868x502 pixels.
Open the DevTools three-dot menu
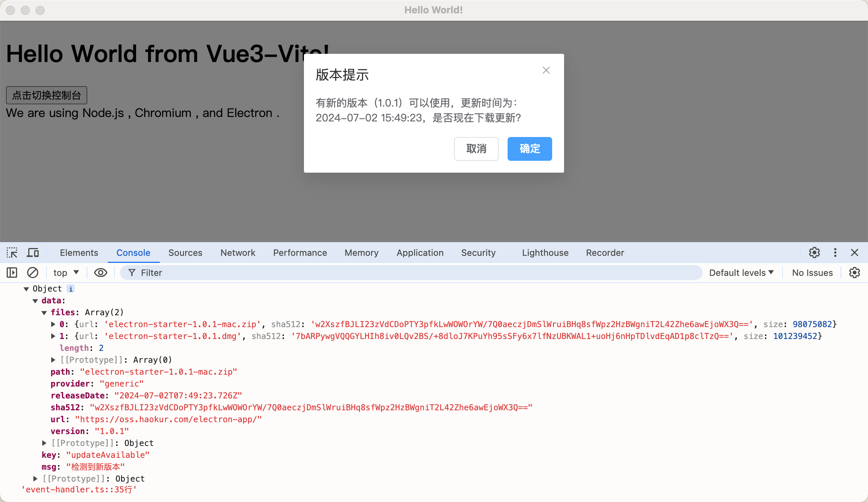tap(835, 253)
